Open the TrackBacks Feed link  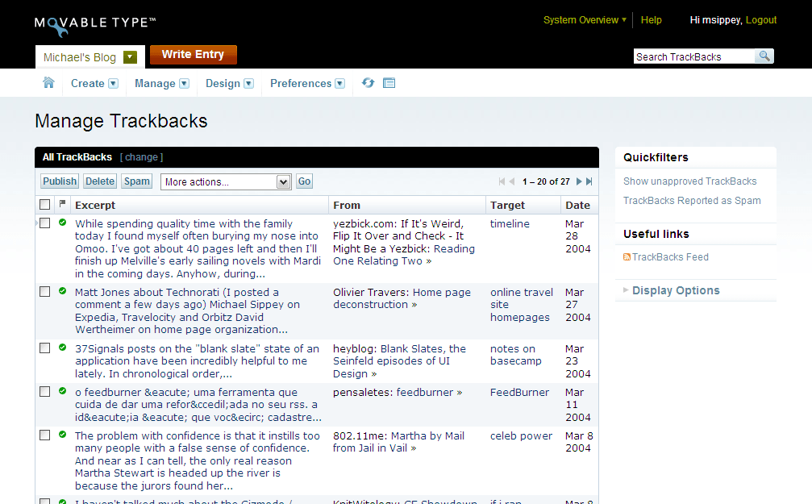pos(670,257)
